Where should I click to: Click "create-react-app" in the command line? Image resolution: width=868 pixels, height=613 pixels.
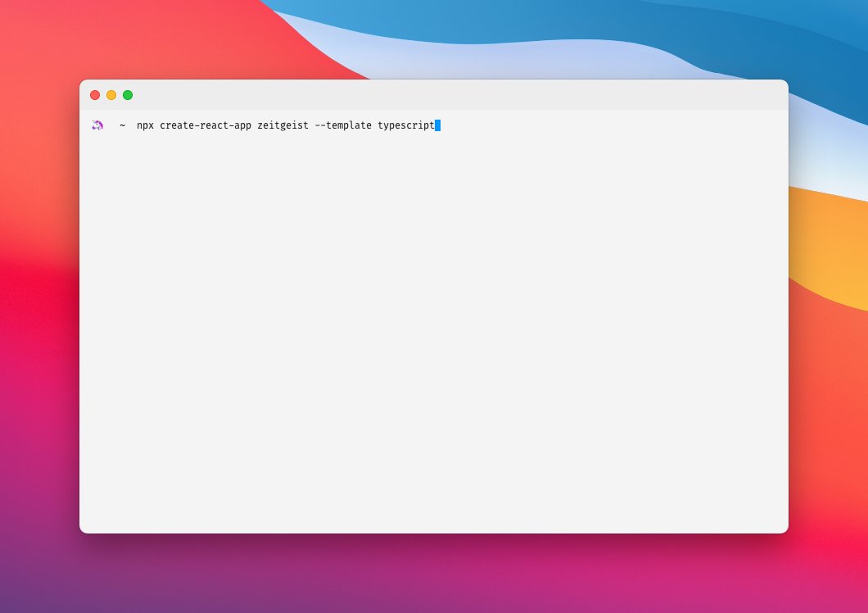pyautogui.click(x=206, y=125)
